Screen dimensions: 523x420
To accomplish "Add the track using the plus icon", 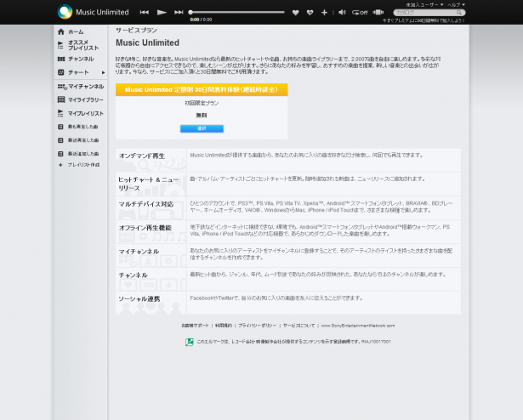I will [324, 13].
